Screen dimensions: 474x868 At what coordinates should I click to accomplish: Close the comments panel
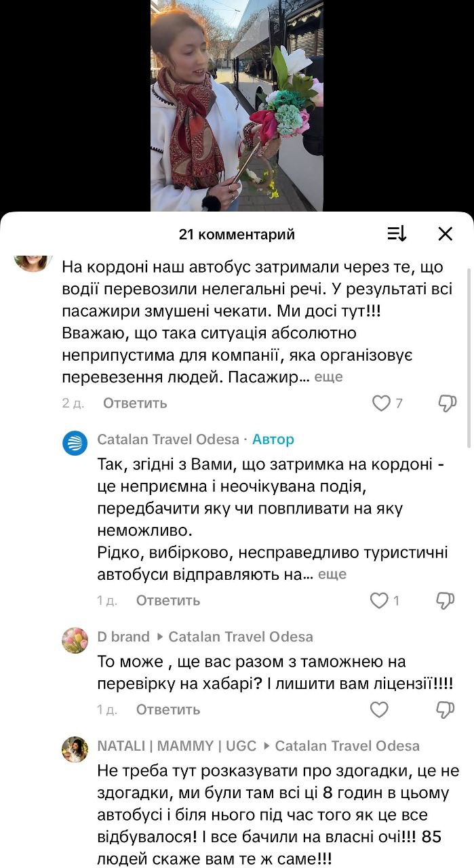[x=446, y=233]
